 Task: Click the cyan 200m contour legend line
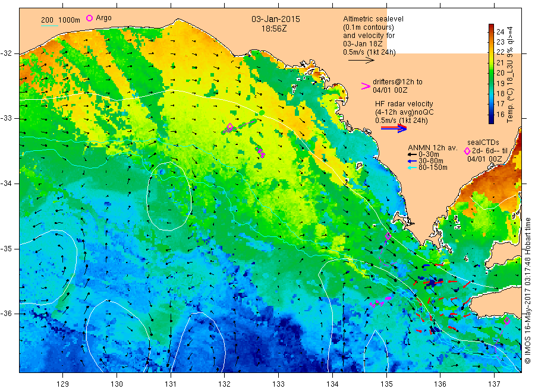coord(49,26)
